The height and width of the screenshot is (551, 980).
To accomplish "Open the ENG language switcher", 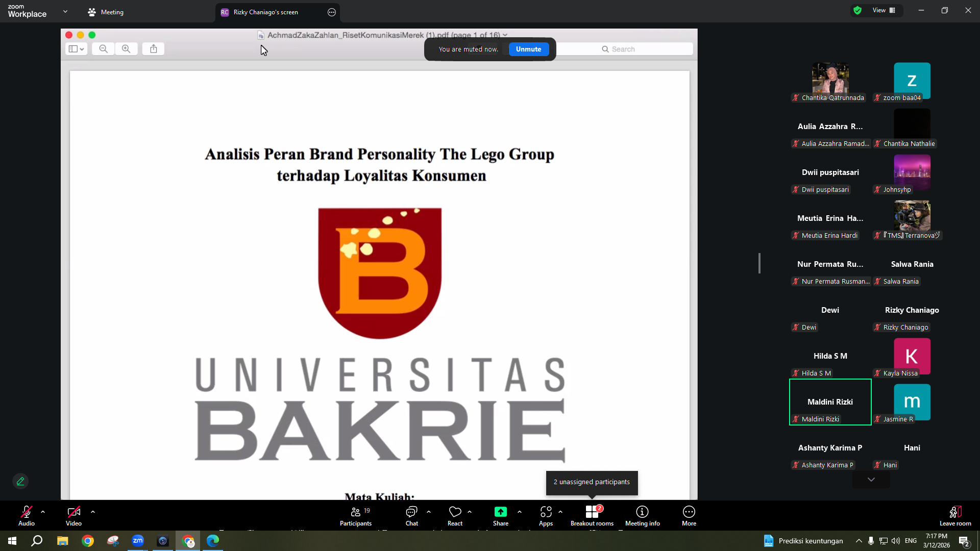I will point(911,541).
